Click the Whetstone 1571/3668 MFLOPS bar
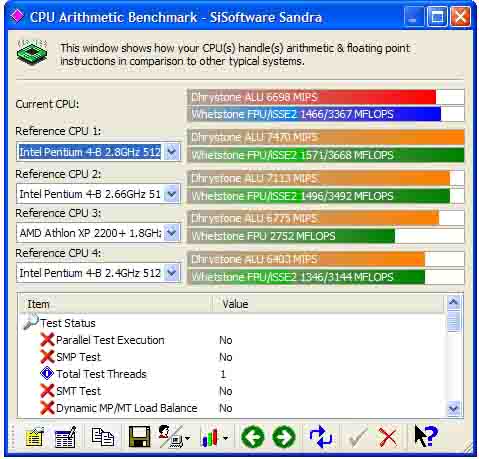The width and height of the screenshot is (479, 459). 326,155
